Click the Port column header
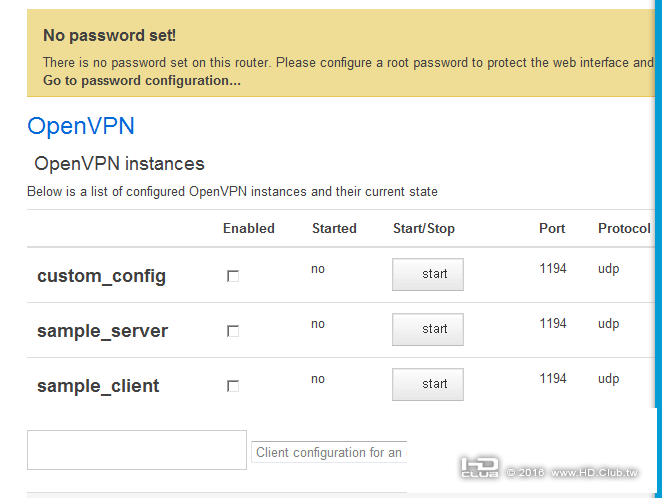 552,229
